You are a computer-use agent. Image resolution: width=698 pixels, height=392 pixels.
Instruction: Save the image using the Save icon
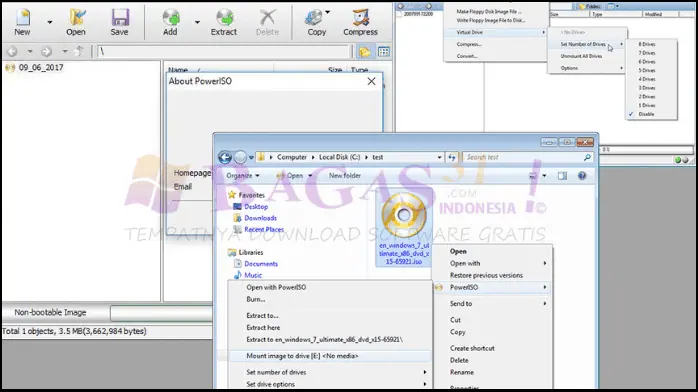(x=119, y=22)
